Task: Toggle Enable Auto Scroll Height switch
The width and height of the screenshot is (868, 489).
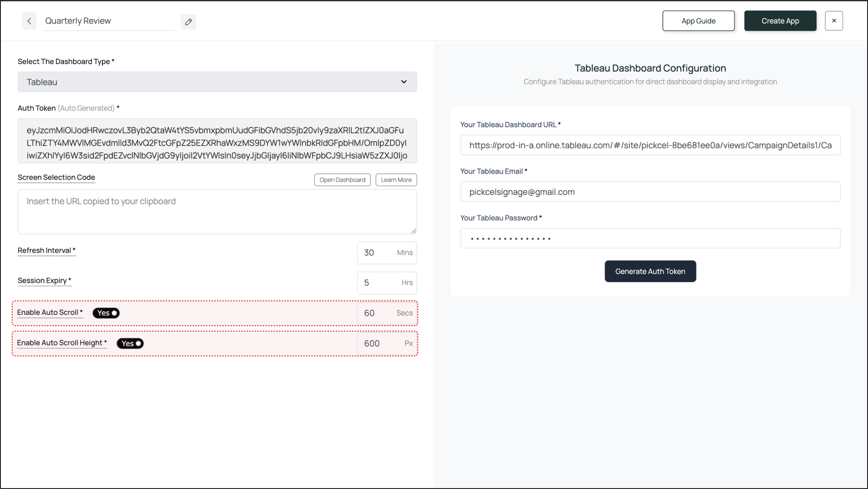Action: point(130,344)
